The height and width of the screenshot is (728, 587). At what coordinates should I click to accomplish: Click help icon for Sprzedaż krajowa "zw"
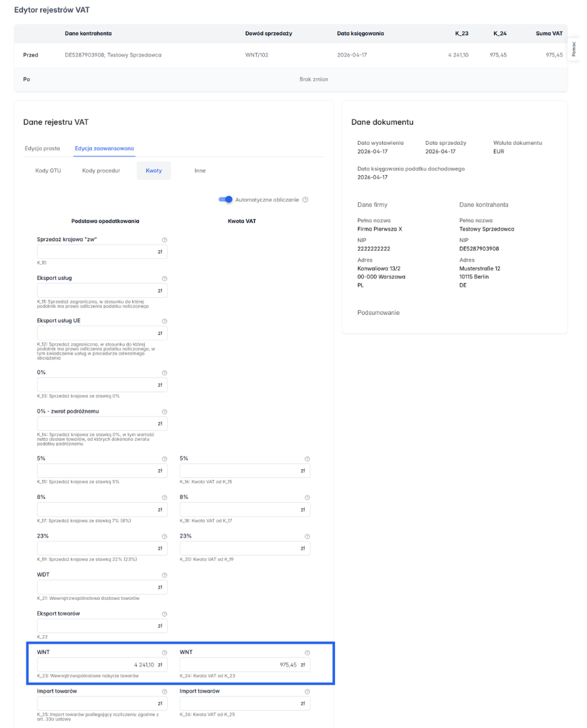164,240
